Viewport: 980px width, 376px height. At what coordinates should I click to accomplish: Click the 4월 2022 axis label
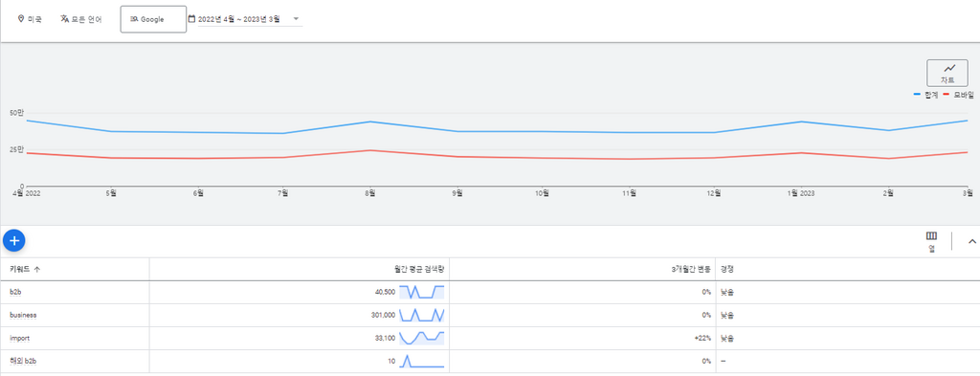(26, 193)
